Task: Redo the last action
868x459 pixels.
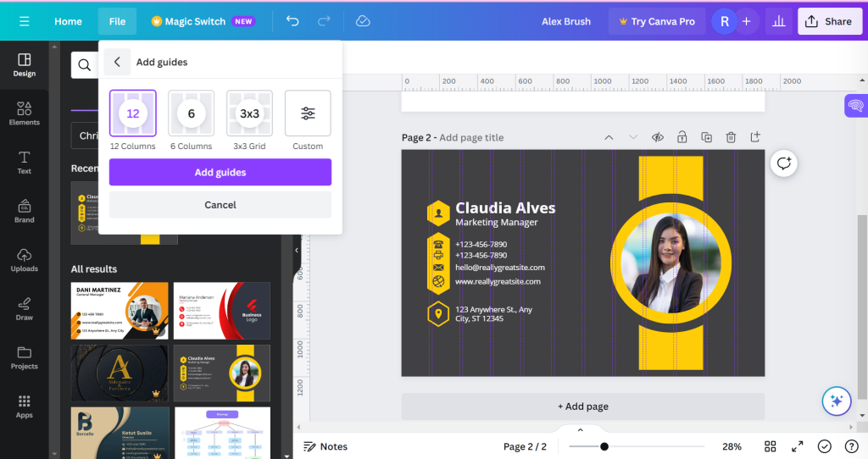Action: click(x=324, y=21)
